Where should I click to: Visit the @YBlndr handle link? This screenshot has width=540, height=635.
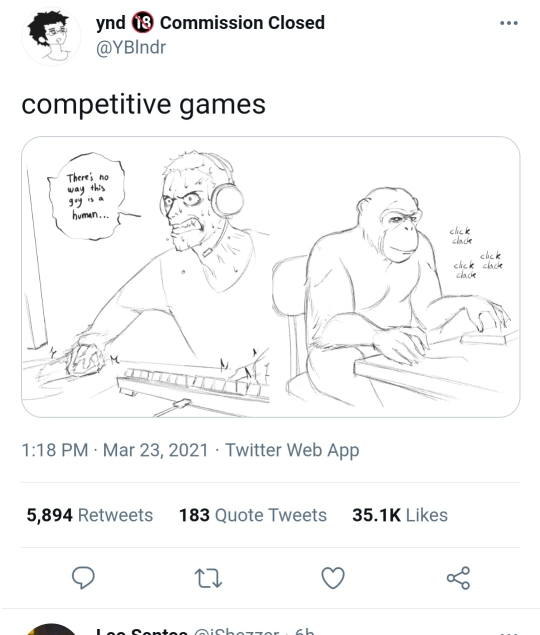point(131,48)
